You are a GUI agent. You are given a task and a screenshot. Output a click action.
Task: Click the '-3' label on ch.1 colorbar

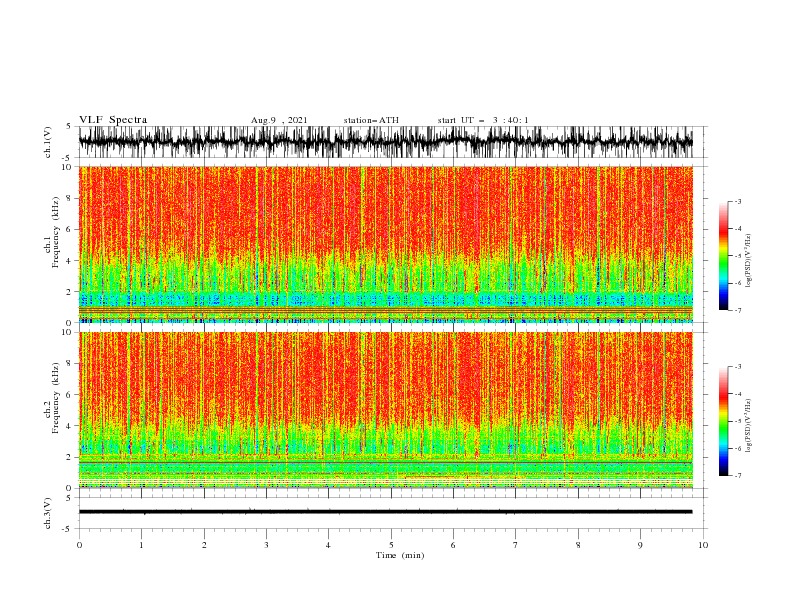[737, 201]
